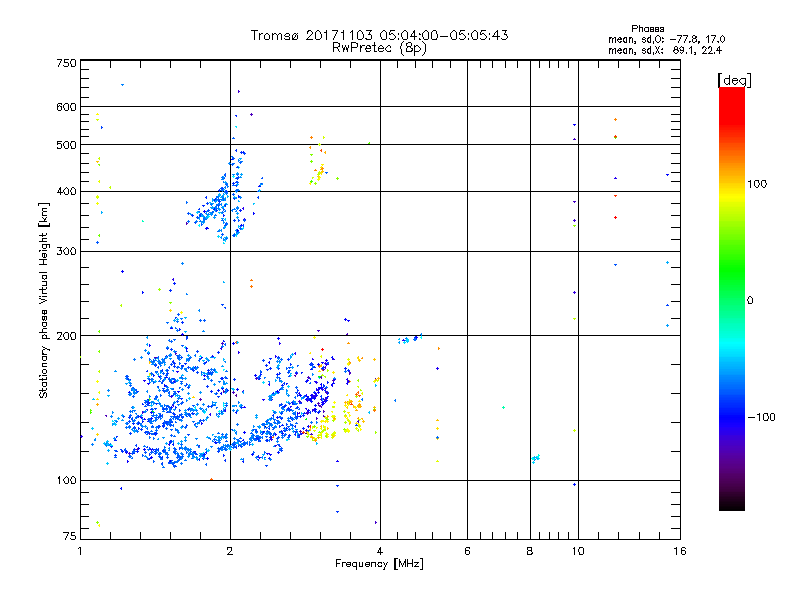800x600 pixels.
Task: Click the '[deg]' colorbar unit label
Action: pyautogui.click(x=734, y=80)
